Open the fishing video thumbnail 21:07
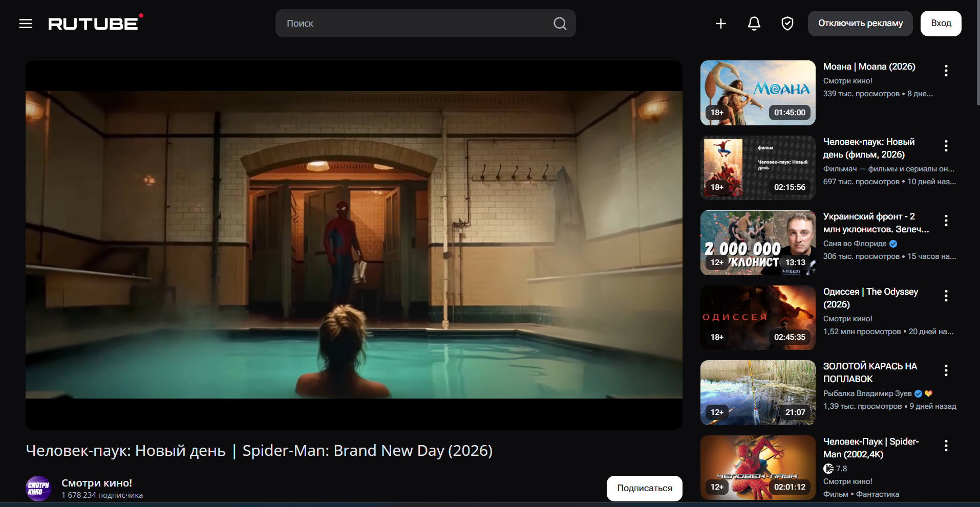Viewport: 980px width, 507px height. tap(758, 393)
